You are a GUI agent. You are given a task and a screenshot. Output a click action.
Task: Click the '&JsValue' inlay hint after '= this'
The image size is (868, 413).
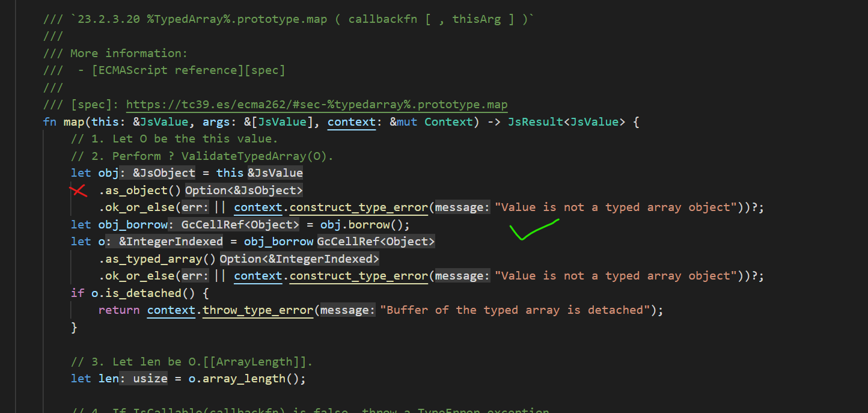pyautogui.click(x=275, y=173)
